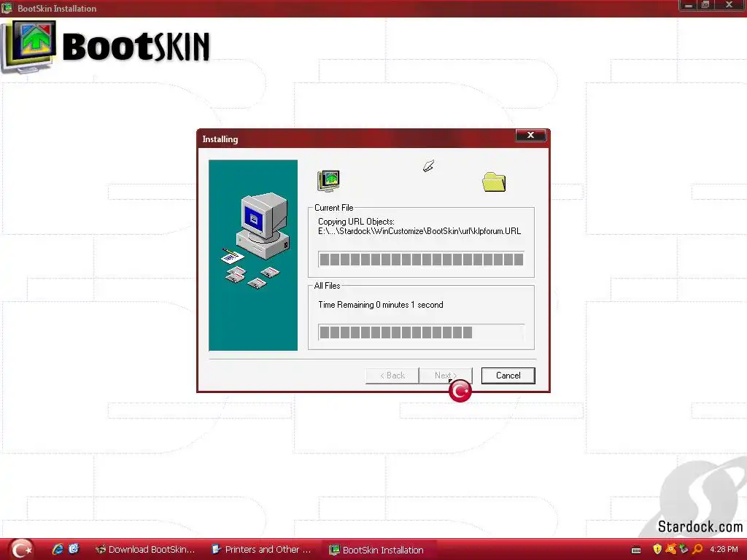Click the green network tray icon
This screenshot has height=560, width=747.
click(x=684, y=549)
